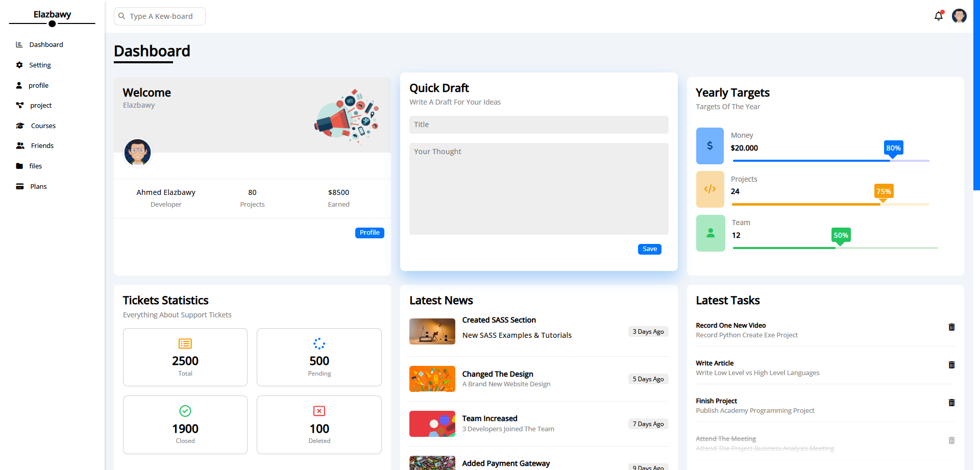
Task: Click the Finish Project task title
Action: [x=716, y=401]
